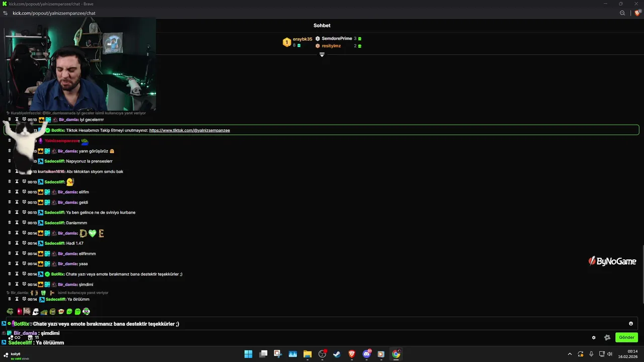Expand the gift leaderboard arrow under resitylmz

pos(322,54)
